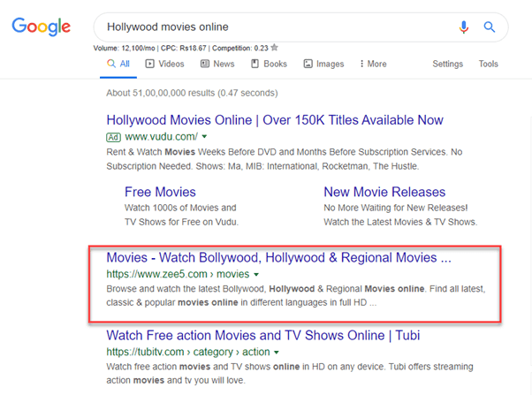
Task: Click 'No More Waiting for New Releases!' text
Action: pos(396,208)
